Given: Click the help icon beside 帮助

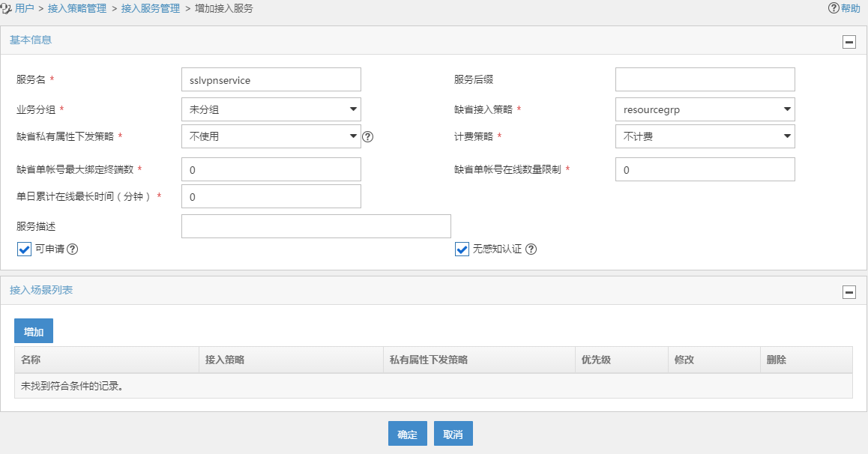Looking at the screenshot, I should pos(833,8).
